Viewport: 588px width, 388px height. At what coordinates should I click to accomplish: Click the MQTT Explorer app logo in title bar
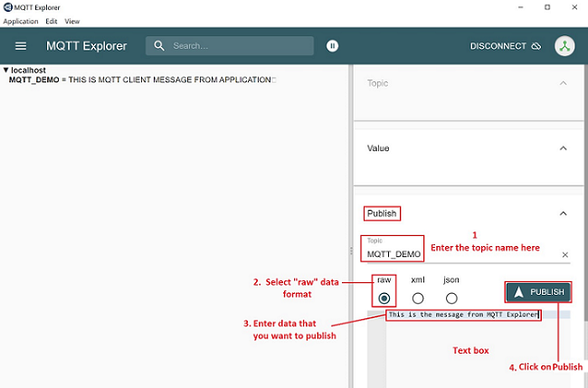(x=7, y=6)
